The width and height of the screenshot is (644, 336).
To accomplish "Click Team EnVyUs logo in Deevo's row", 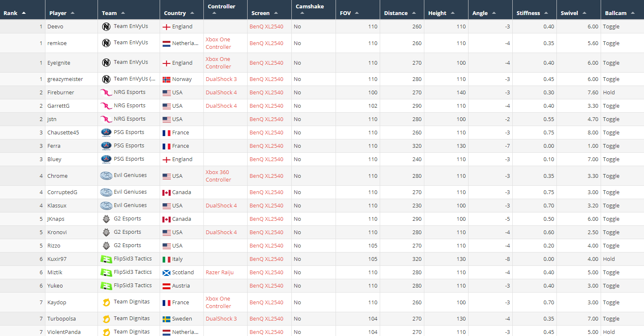I will (106, 27).
